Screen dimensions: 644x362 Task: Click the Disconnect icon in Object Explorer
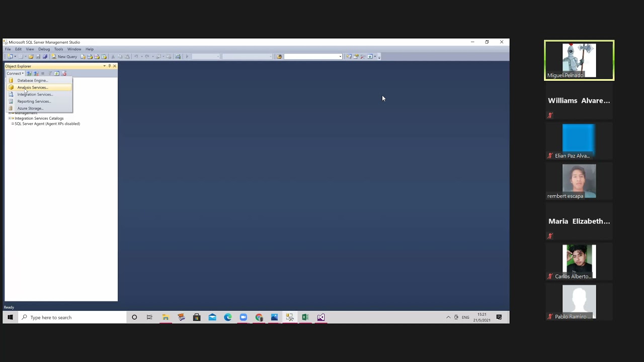coord(36,73)
